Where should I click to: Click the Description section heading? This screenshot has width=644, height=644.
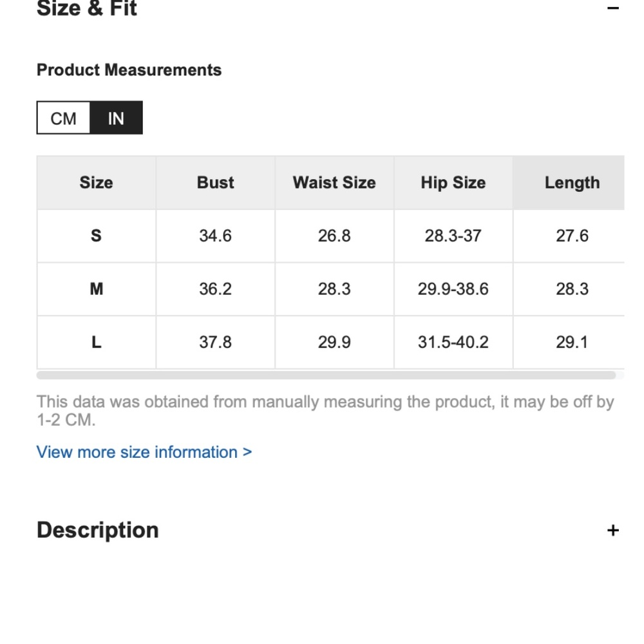coord(98,530)
